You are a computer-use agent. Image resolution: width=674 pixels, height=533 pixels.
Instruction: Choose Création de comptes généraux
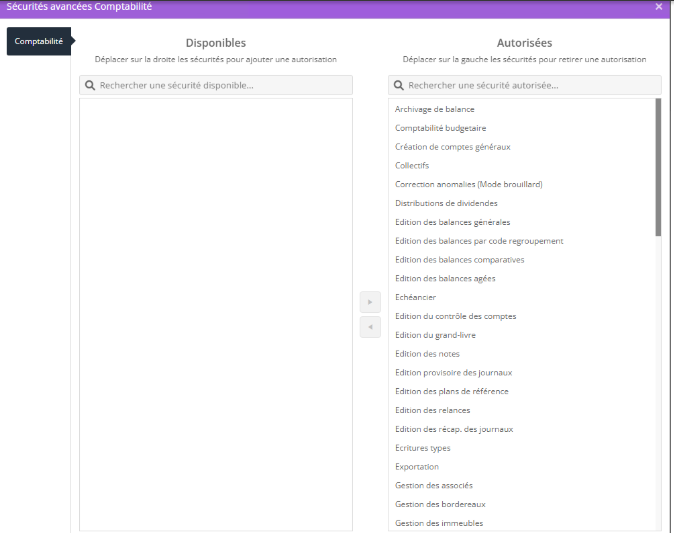coord(452,147)
